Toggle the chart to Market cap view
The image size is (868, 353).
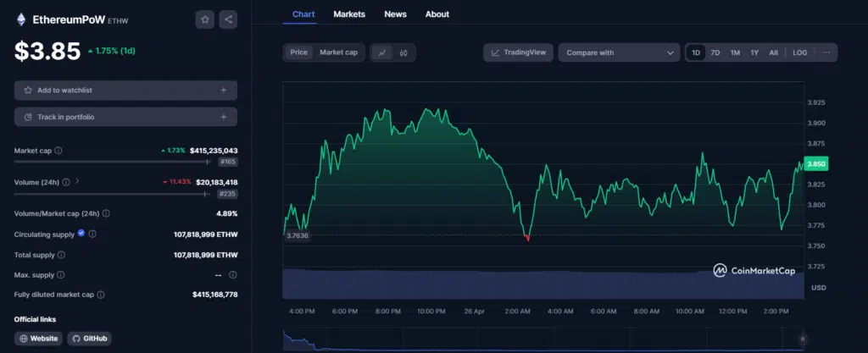(338, 52)
